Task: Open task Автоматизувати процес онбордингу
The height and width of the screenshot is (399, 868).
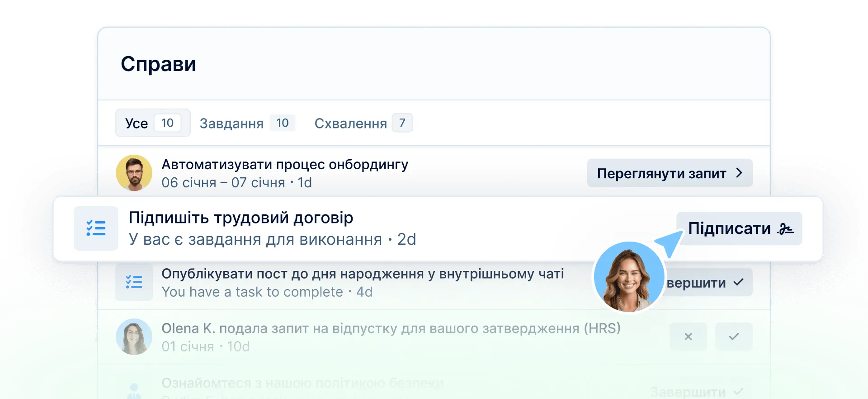Action: pos(285,164)
